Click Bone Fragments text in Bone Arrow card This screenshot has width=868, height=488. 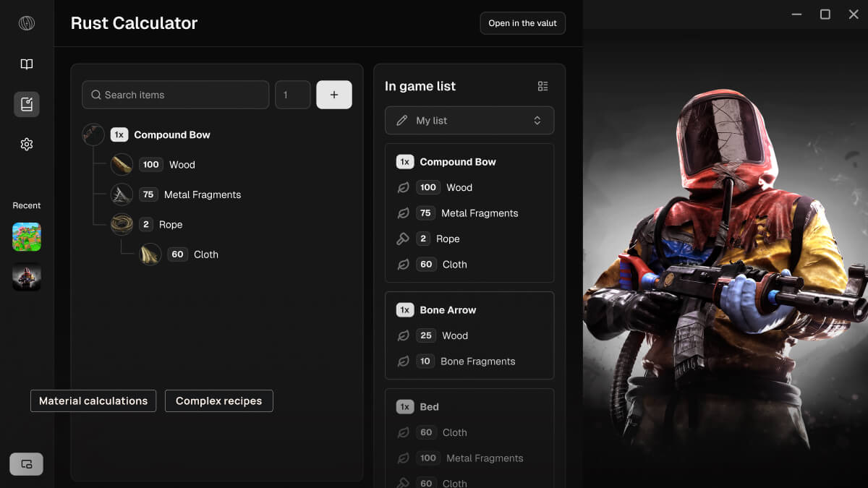478,361
